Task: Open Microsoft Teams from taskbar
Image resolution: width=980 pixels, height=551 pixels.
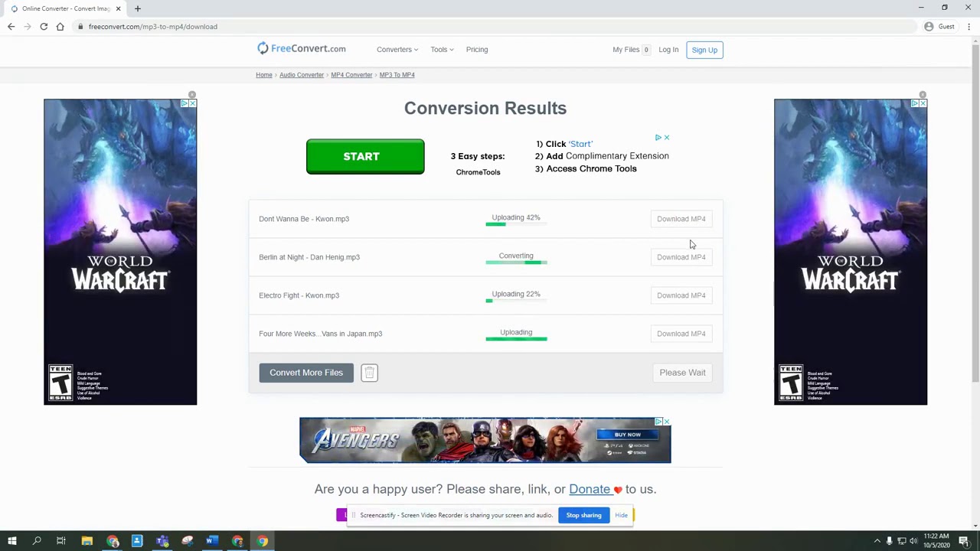Action: pyautogui.click(x=162, y=541)
